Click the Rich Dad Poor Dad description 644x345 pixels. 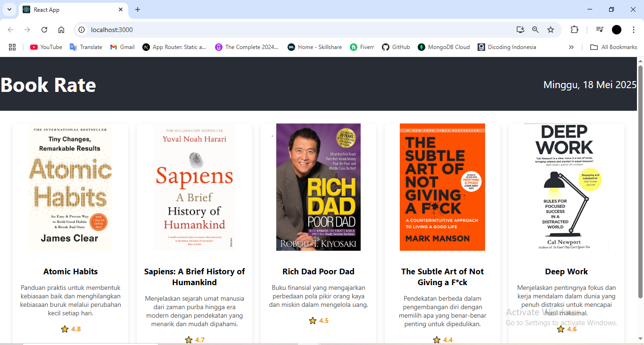click(318, 296)
